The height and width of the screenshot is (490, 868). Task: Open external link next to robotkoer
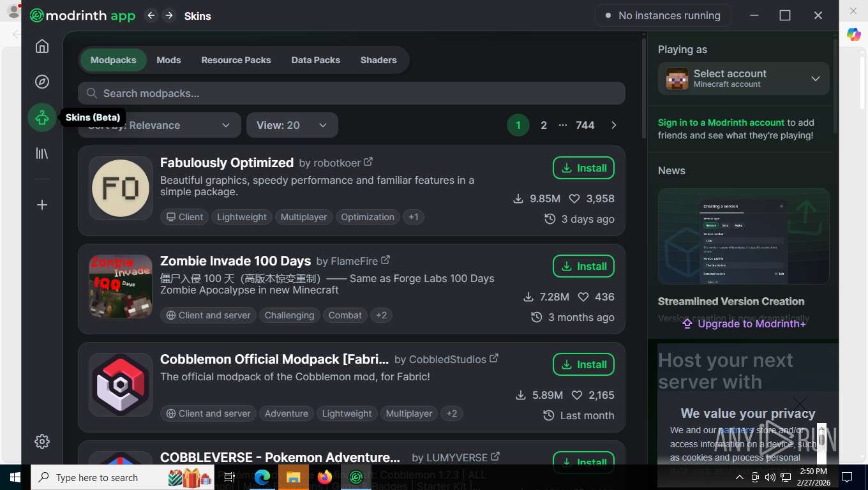[x=368, y=162]
